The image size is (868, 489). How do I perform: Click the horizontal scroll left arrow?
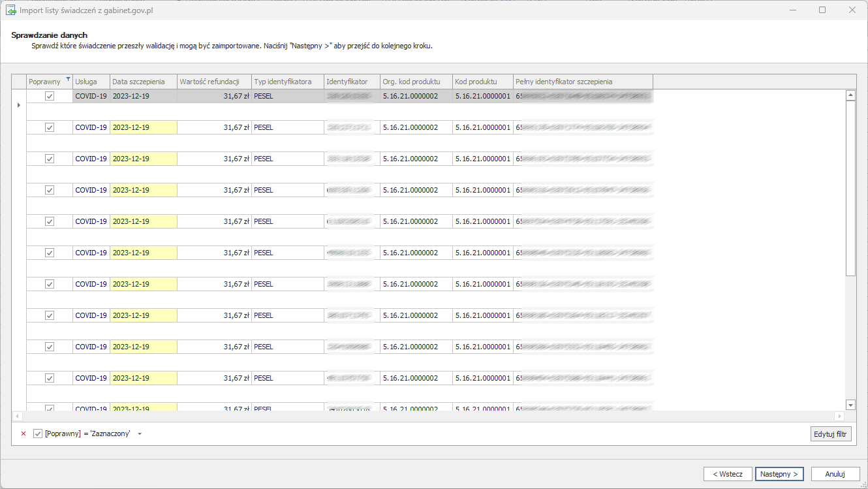18,416
